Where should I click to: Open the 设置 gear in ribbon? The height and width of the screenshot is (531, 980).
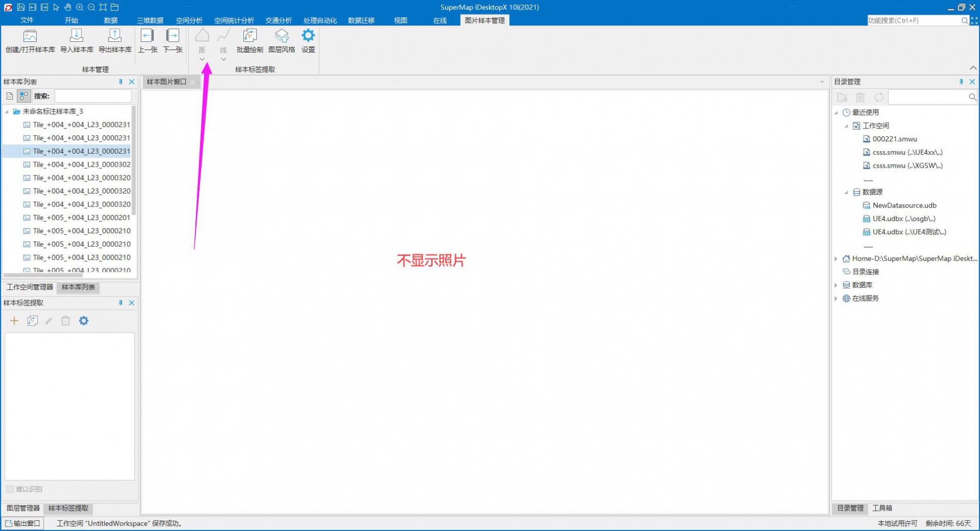point(308,41)
